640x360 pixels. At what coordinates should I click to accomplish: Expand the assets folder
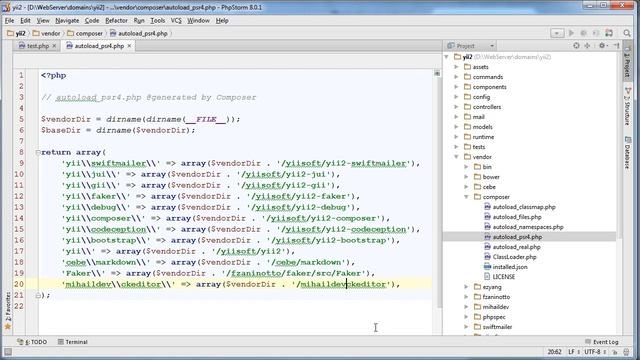456,67
